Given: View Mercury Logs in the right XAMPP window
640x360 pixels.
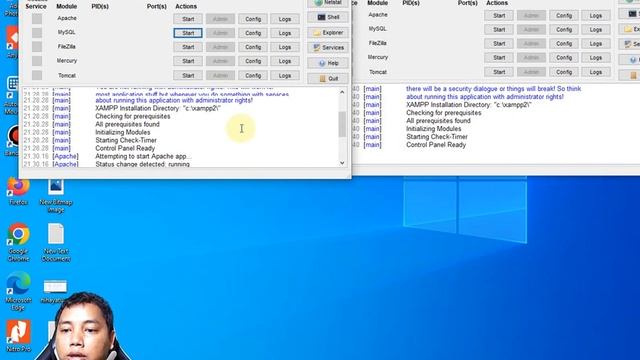Looking at the screenshot, I should [x=596, y=58].
